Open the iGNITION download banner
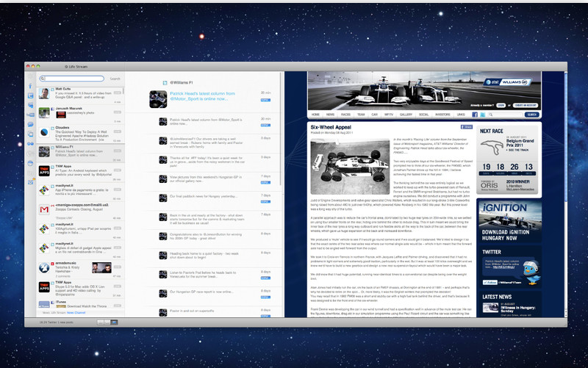Image resolution: width=588 pixels, height=368 pixels. [509, 221]
